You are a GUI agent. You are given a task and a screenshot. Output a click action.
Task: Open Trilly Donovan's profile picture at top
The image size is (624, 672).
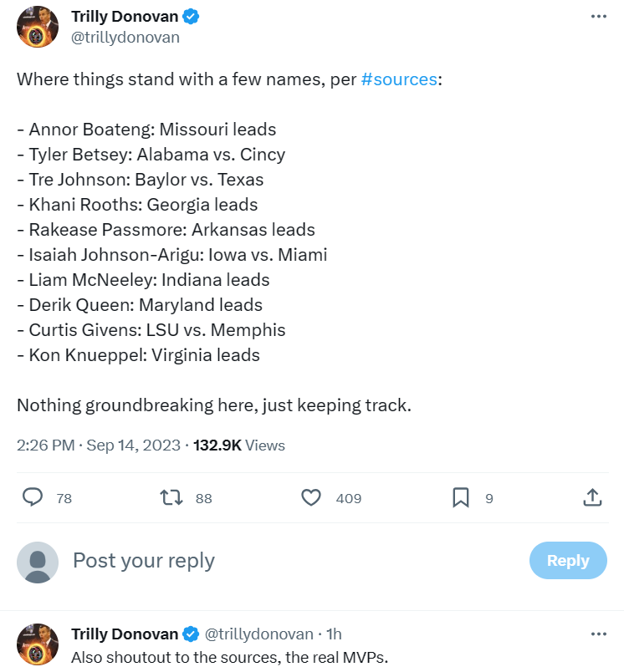click(x=38, y=27)
